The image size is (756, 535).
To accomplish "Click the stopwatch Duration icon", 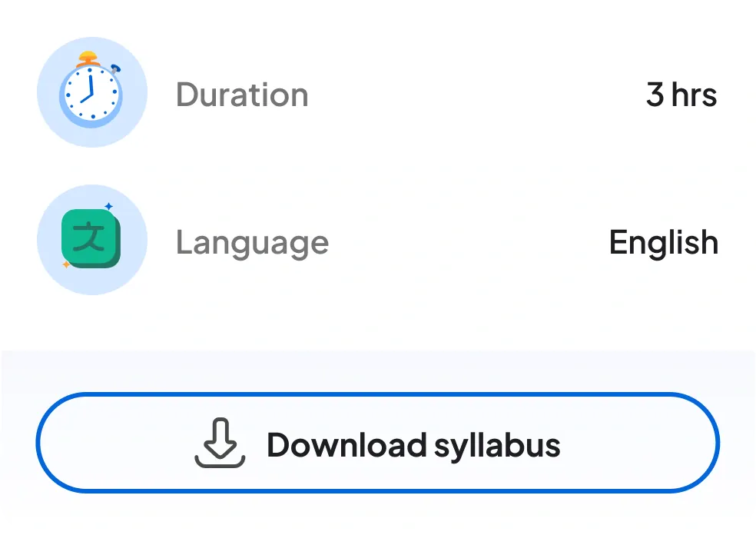I will [91, 93].
